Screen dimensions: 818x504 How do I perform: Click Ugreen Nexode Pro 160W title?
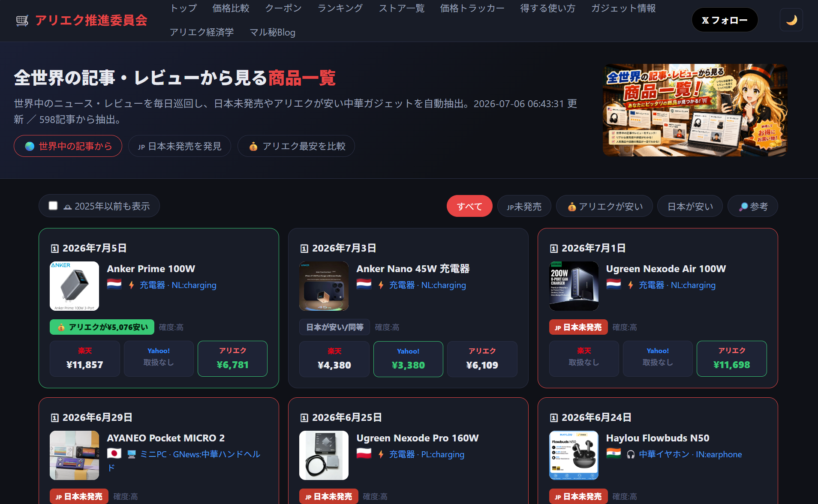coord(418,438)
